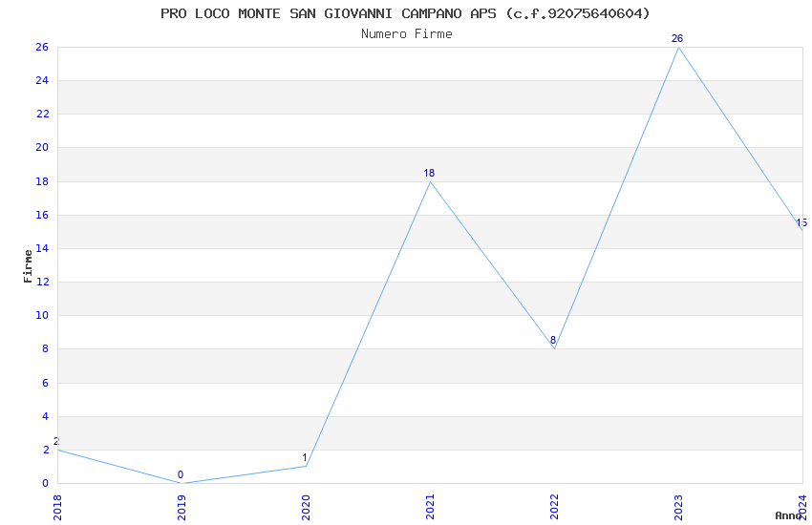Select the y-axis tick label 6
Image resolution: width=812 pixels, height=525 pixels.
tap(46, 383)
